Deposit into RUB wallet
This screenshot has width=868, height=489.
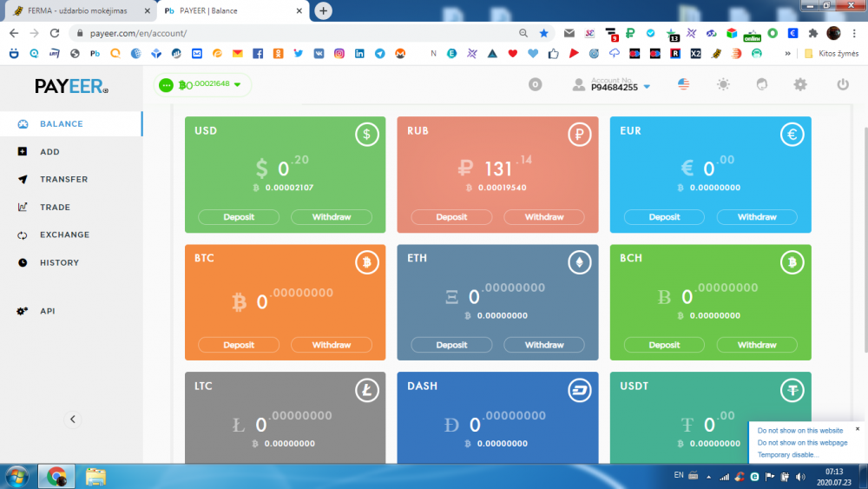pyautogui.click(x=451, y=217)
